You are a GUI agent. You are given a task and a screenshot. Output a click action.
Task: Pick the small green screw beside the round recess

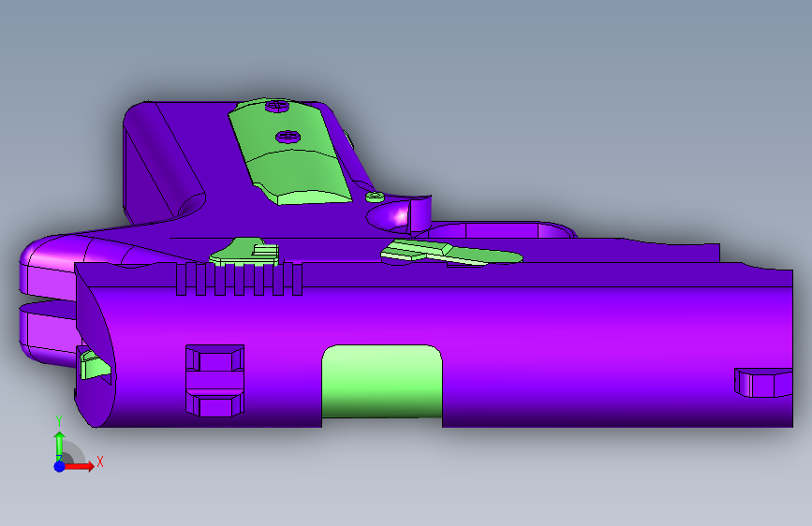[375, 197]
